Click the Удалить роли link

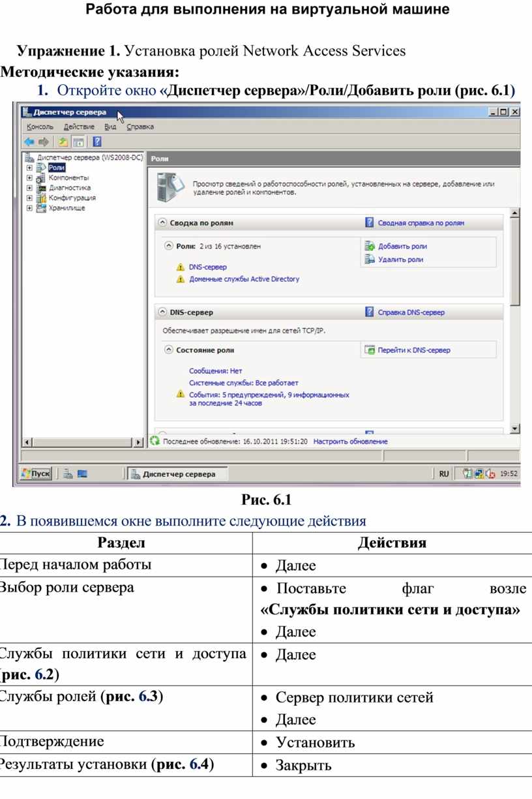coord(401,260)
